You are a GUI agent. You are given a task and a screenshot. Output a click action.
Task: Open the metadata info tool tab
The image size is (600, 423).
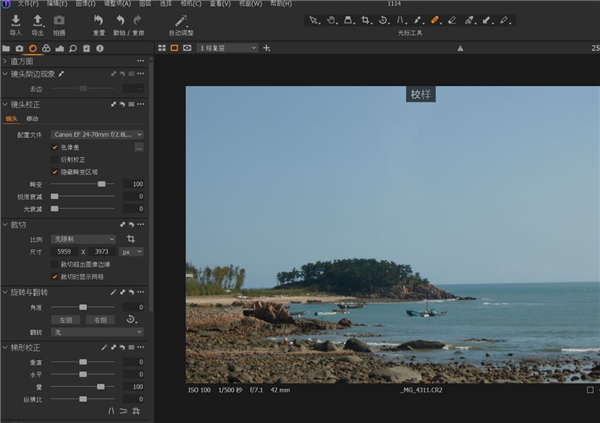(100, 48)
